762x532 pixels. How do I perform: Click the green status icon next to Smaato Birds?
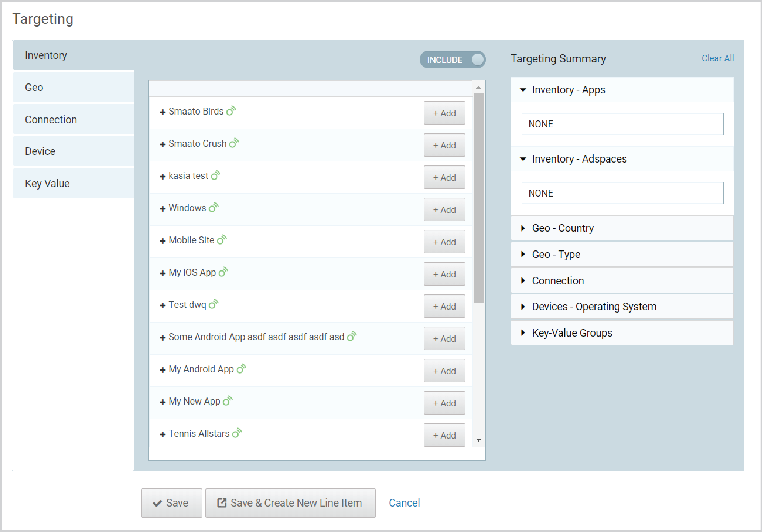click(231, 111)
